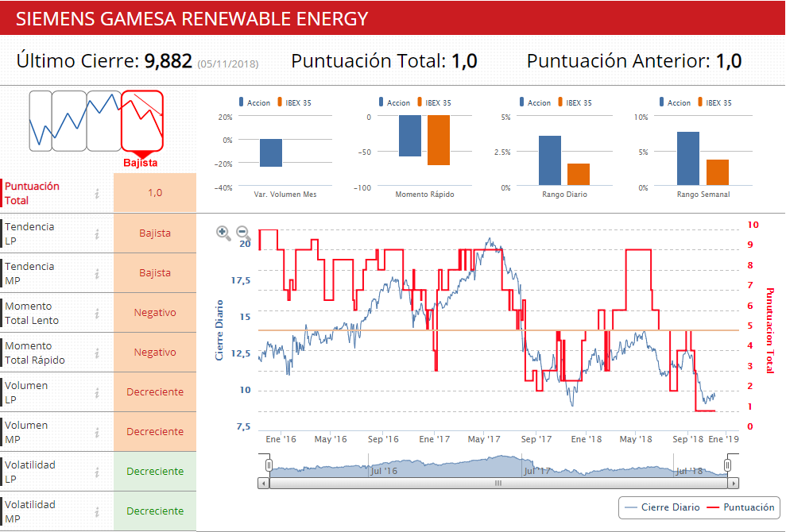Click the navigator scrollbar thumb
Screen dimensions: 786x532
tap(498, 484)
